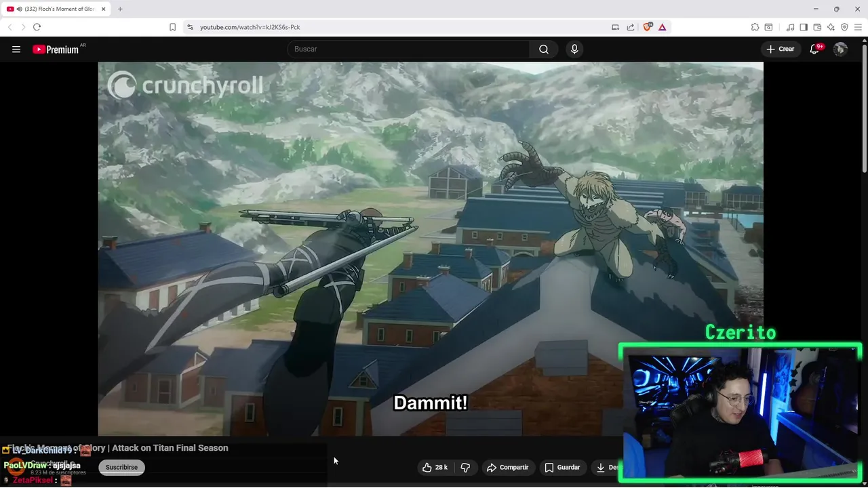Click the Compartir share button
The height and width of the screenshot is (488, 868).
(x=507, y=468)
